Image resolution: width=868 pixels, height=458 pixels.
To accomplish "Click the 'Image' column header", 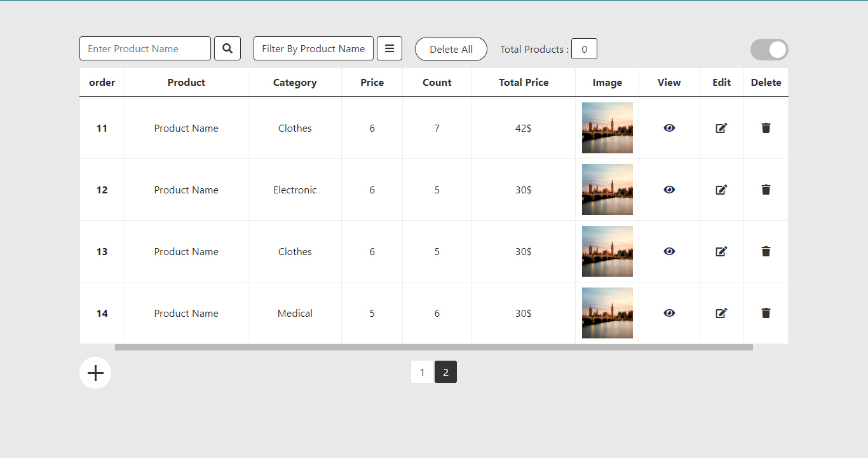I will tap(607, 82).
